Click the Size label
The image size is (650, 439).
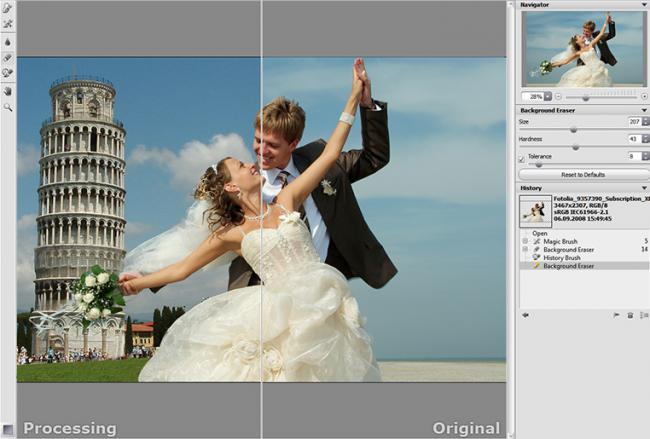(524, 122)
